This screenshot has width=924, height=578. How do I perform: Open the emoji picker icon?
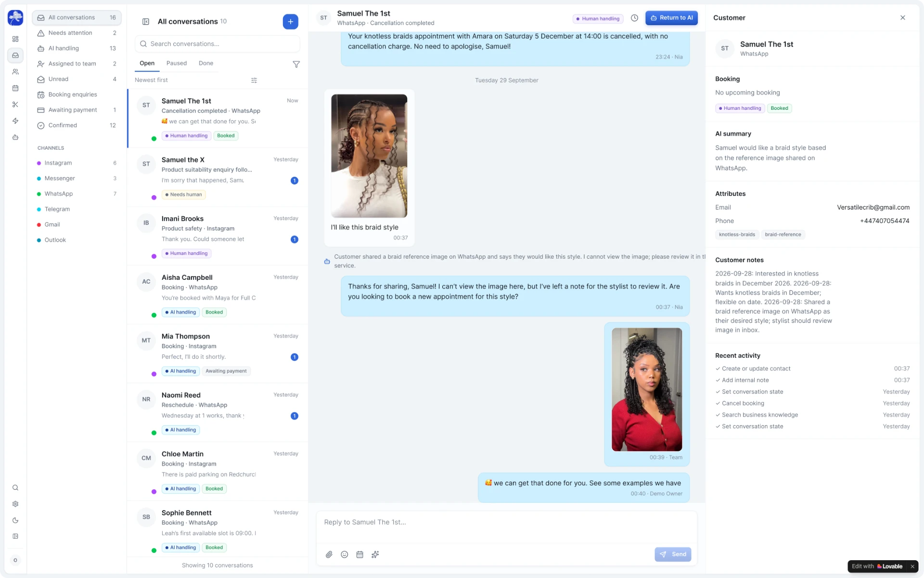[345, 554]
